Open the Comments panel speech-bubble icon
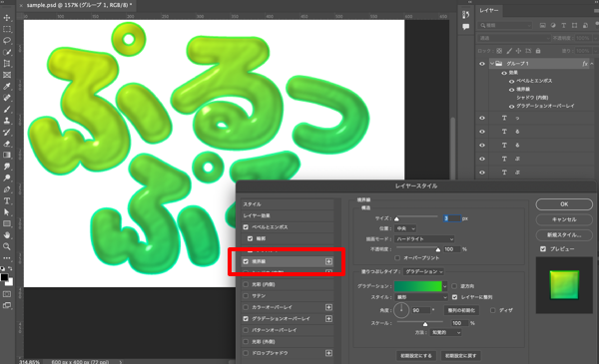The height and width of the screenshot is (364, 599). point(465,27)
